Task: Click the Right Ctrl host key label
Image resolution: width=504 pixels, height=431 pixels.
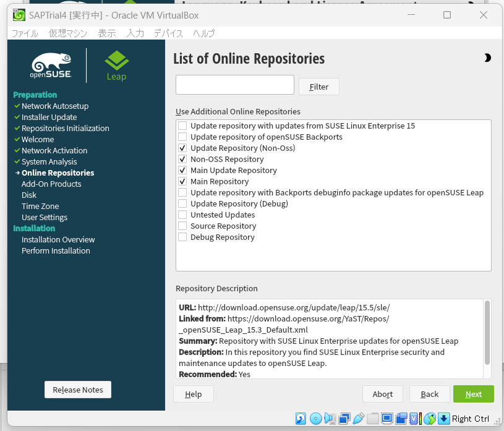Action: (470, 419)
